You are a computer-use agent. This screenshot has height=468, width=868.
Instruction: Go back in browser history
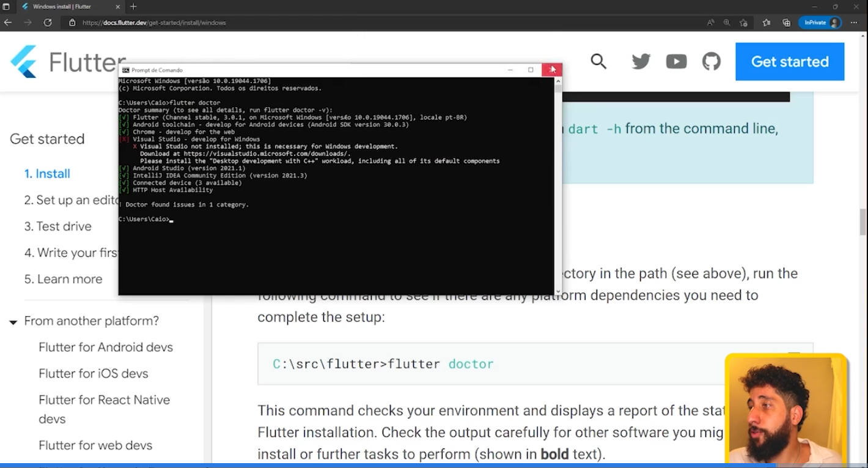(8, 23)
